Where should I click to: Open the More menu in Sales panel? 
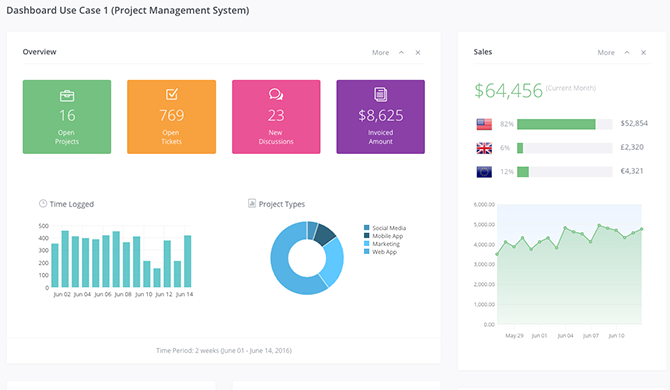click(606, 53)
